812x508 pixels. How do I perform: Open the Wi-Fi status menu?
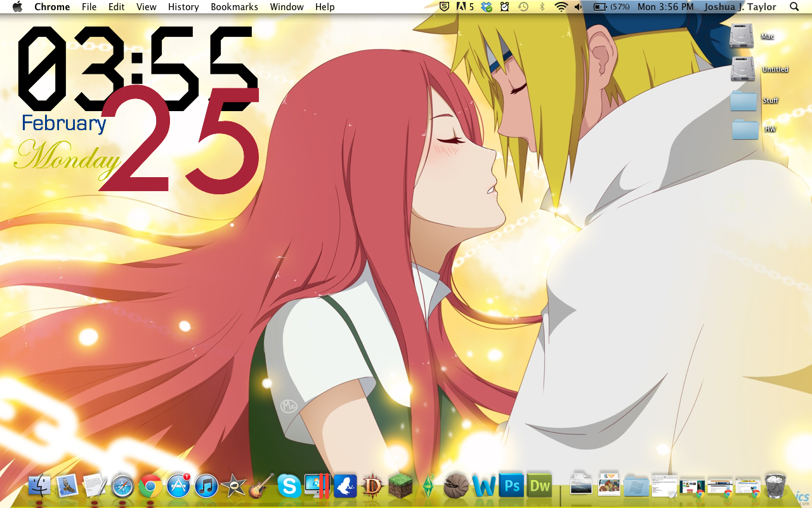pyautogui.click(x=561, y=7)
